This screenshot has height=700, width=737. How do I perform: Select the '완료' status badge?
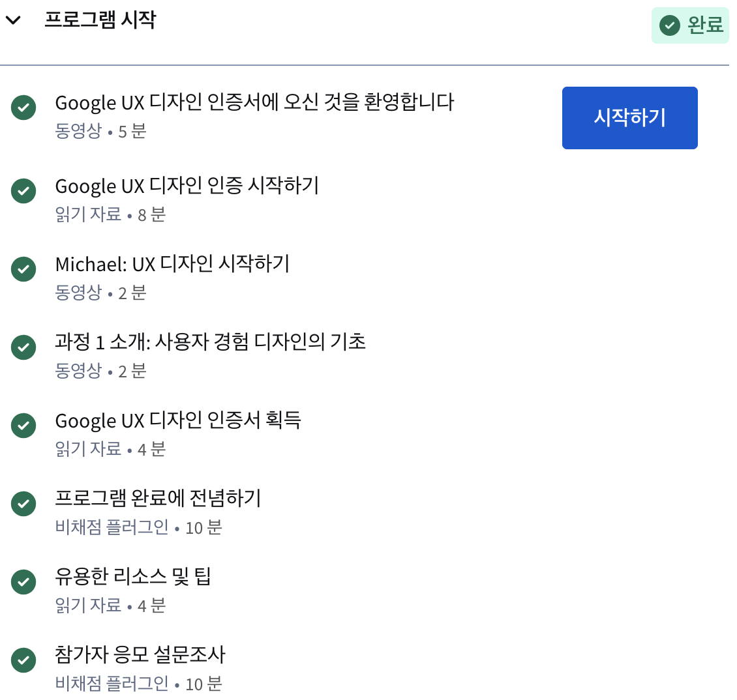click(690, 25)
